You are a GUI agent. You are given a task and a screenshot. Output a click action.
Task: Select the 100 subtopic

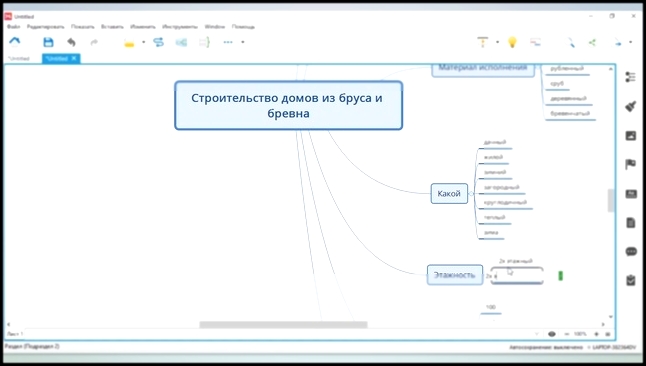[491, 307]
